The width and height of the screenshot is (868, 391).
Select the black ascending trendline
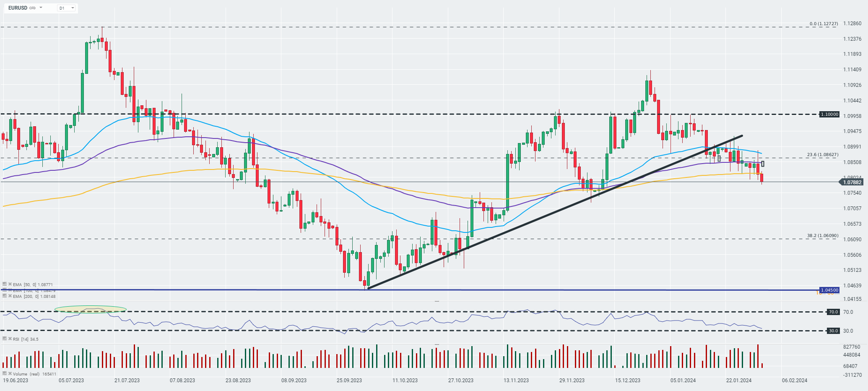[x=554, y=212]
